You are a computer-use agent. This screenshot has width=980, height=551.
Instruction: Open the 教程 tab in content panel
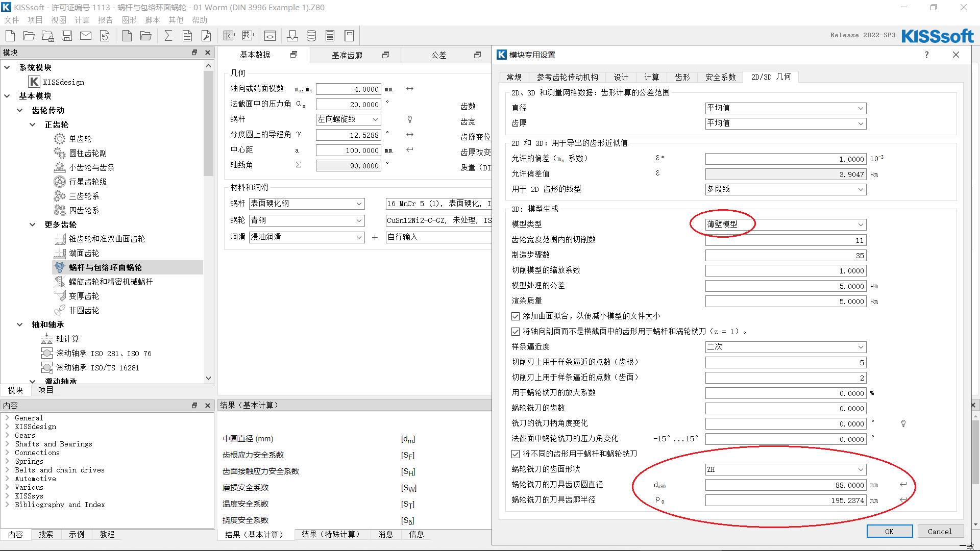(107, 534)
